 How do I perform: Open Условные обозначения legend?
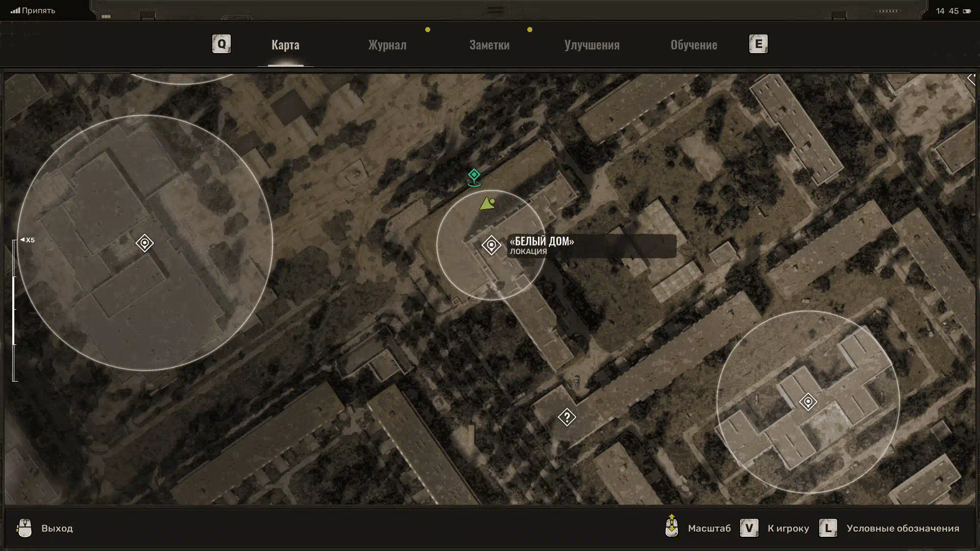[902, 528]
